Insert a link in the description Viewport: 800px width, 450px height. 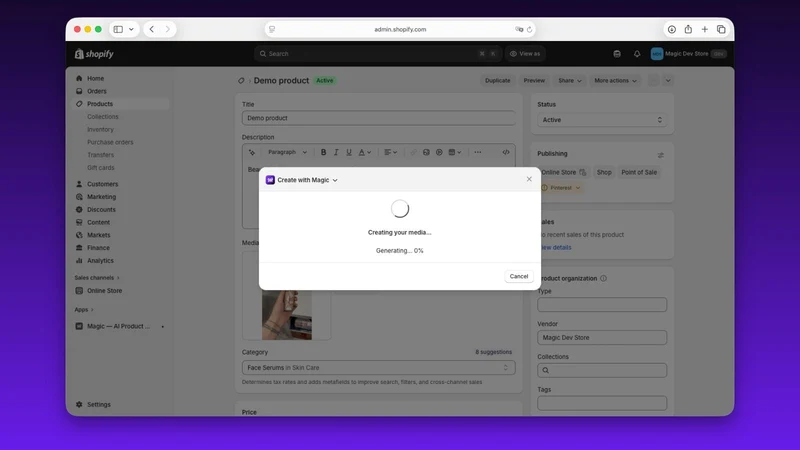(x=413, y=152)
